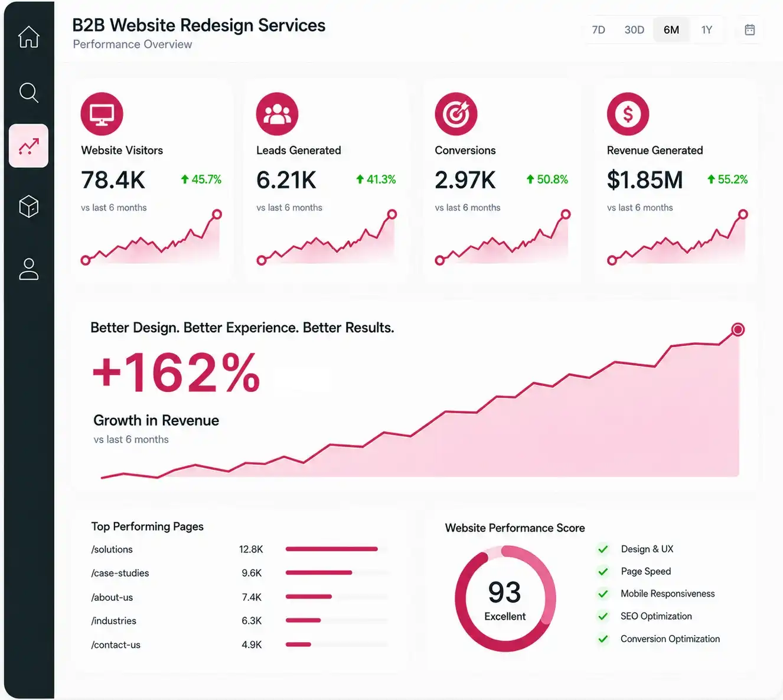Click the 2.97K conversions value
The width and height of the screenshot is (783, 700).
(x=465, y=180)
